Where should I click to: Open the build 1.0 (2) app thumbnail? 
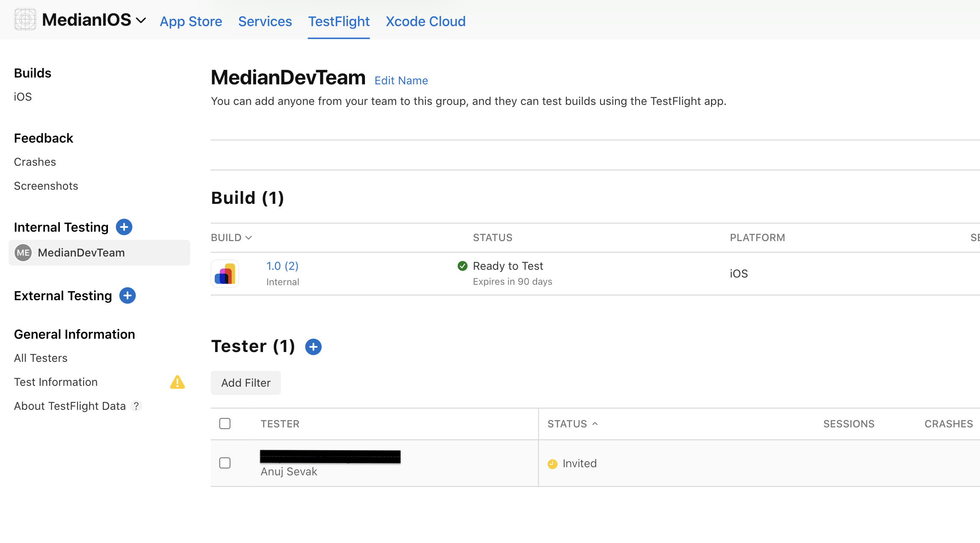click(225, 274)
